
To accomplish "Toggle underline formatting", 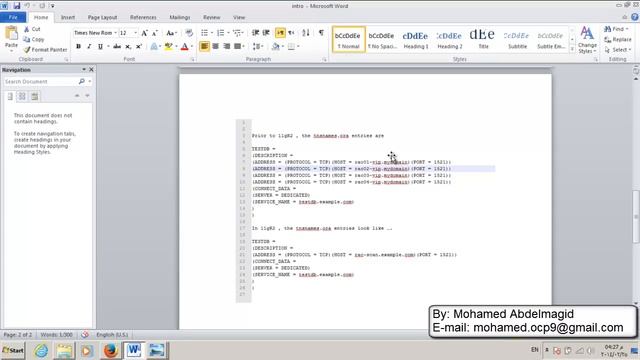I will click(100, 47).
